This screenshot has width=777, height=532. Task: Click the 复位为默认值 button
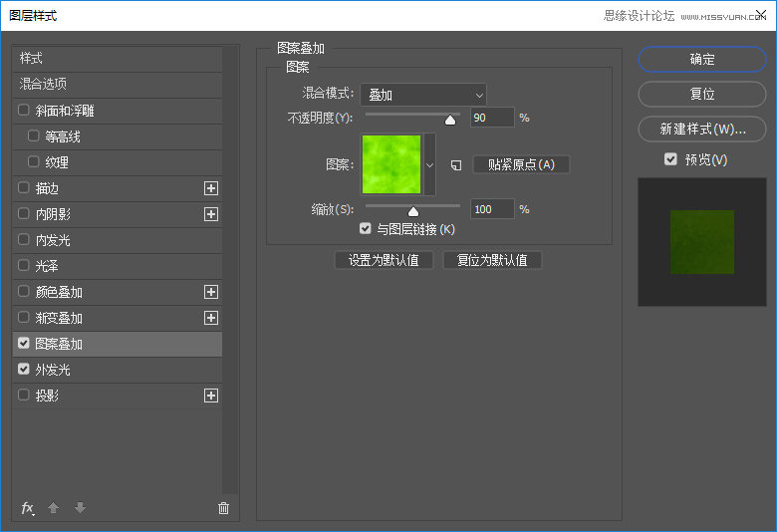(492, 260)
